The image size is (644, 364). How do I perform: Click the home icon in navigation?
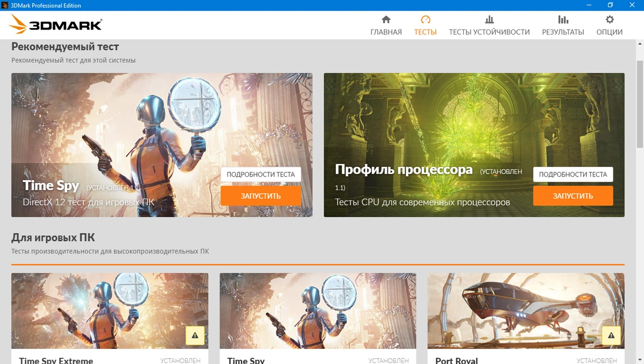(x=386, y=20)
